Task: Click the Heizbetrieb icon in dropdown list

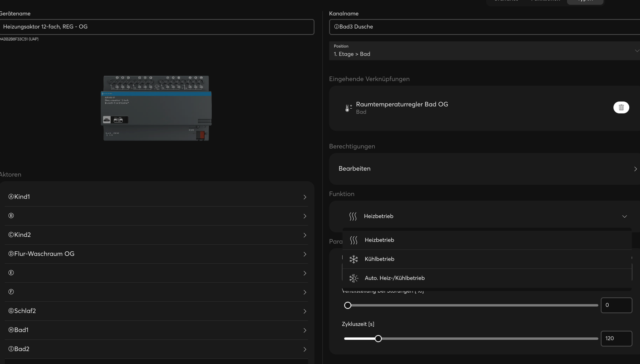Action: (353, 240)
